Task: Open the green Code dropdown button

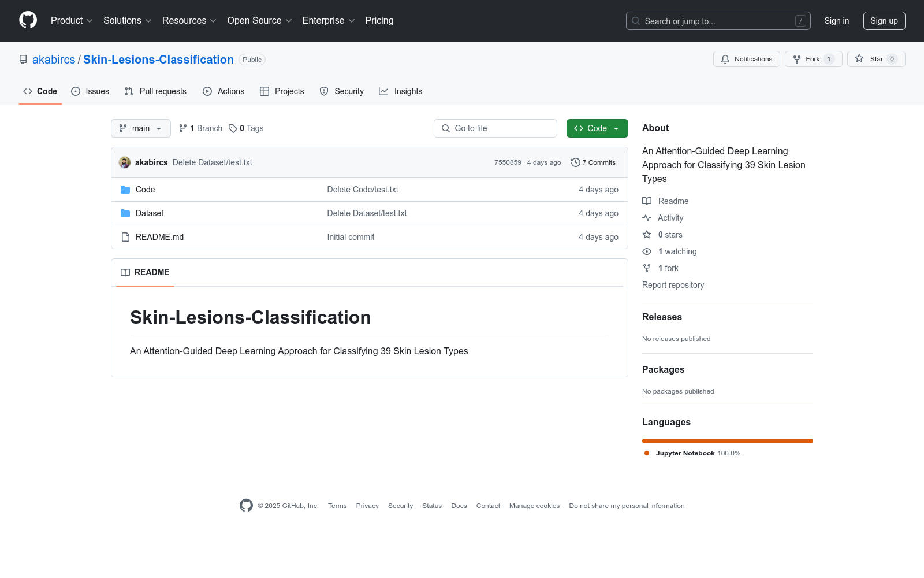Action: [597, 128]
